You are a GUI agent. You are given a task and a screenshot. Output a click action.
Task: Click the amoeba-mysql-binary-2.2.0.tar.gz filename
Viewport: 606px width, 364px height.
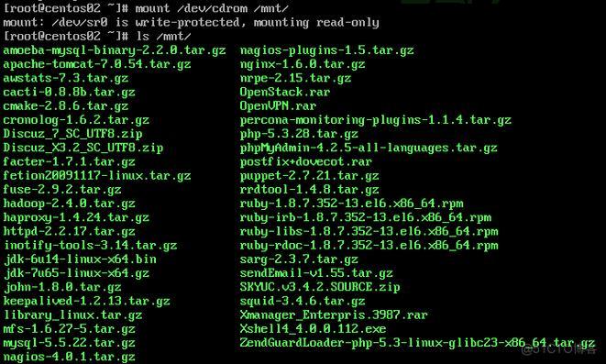point(115,50)
